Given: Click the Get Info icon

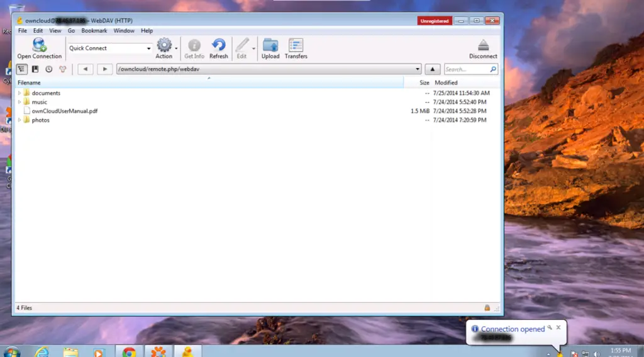Looking at the screenshot, I should (x=194, y=45).
